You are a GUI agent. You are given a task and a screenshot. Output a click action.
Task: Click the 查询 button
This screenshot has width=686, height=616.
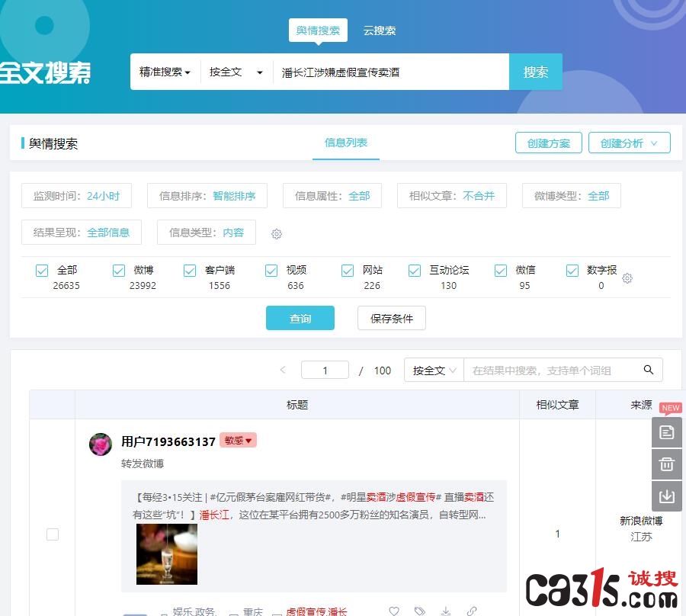point(300,318)
